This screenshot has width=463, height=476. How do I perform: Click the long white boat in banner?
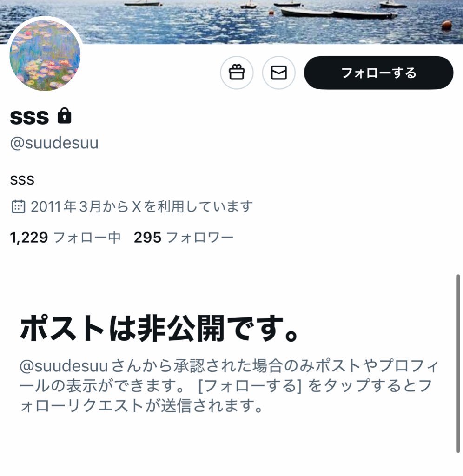pos(339,13)
